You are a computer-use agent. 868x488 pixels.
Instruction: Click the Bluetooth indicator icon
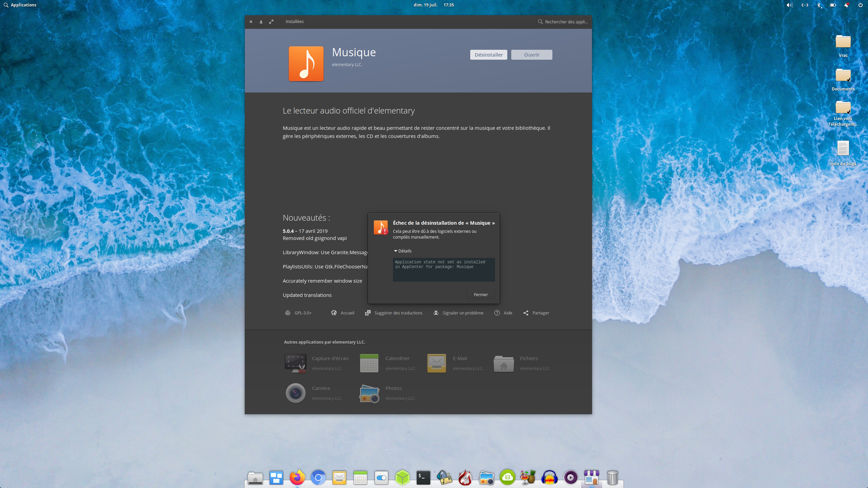tap(819, 5)
